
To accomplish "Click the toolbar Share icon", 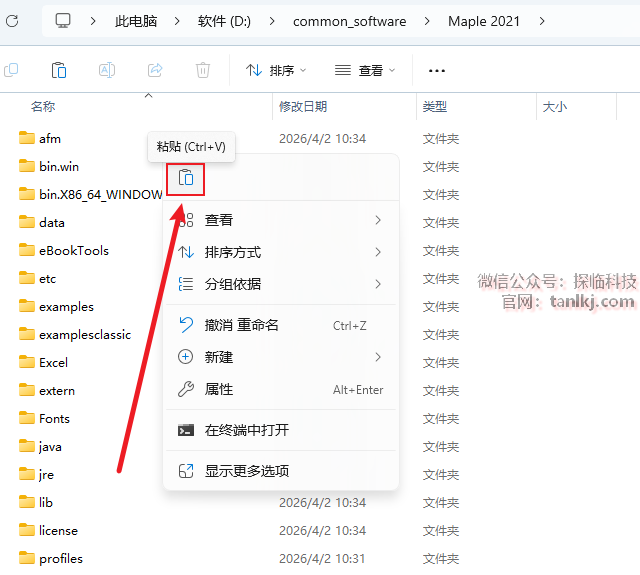I will coord(155,70).
